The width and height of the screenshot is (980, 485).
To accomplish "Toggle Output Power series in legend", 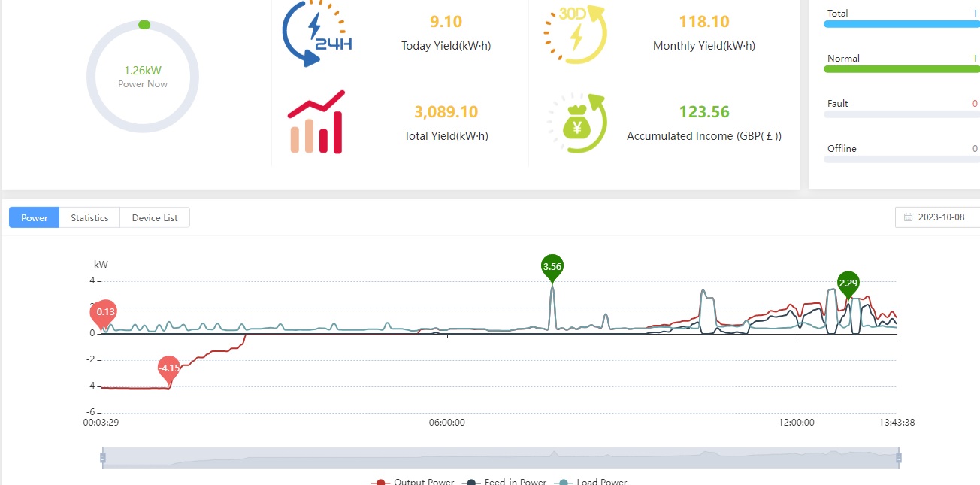I will point(413,481).
